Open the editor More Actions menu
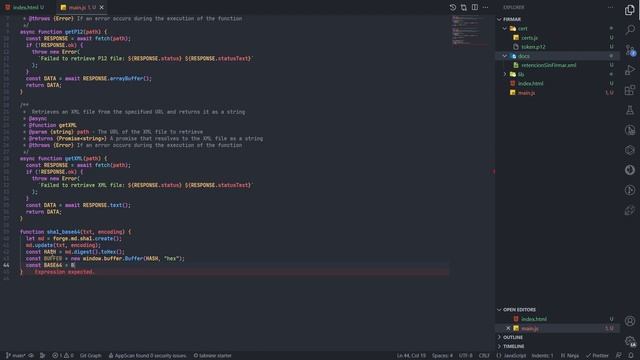The width and height of the screenshot is (640, 360). [x=485, y=7]
